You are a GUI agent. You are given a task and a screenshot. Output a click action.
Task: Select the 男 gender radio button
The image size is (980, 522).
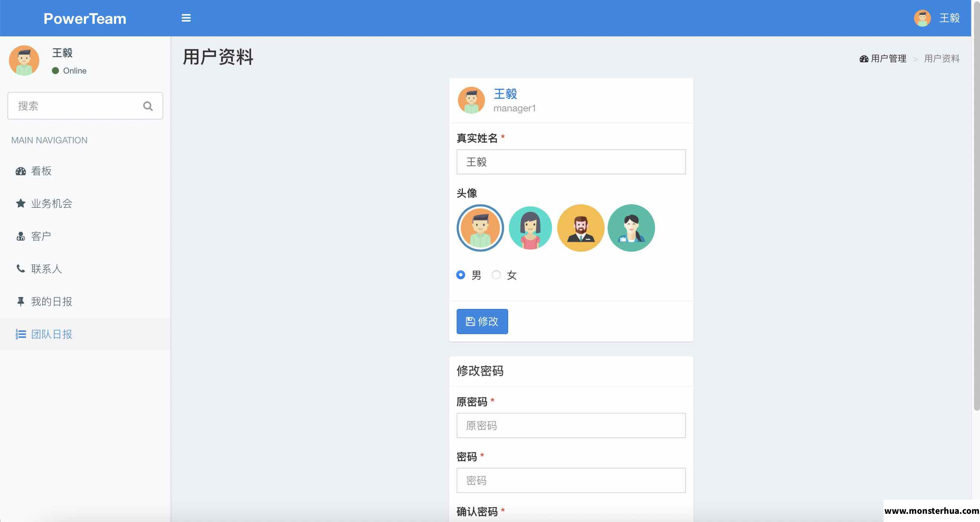pos(461,275)
